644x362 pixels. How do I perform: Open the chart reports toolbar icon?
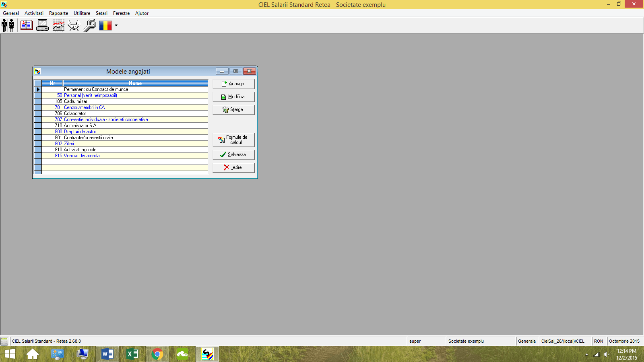(58, 25)
